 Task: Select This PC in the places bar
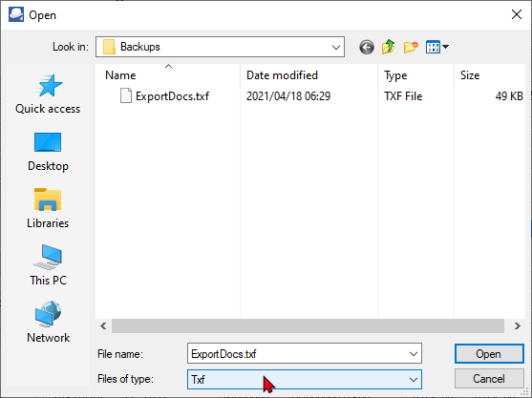pyautogui.click(x=48, y=265)
